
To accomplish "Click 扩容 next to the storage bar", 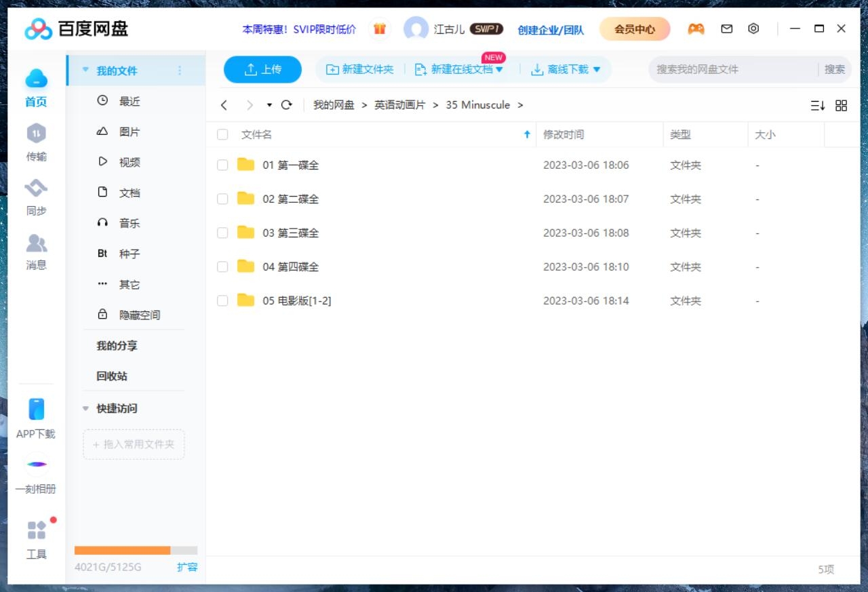I will click(x=187, y=568).
